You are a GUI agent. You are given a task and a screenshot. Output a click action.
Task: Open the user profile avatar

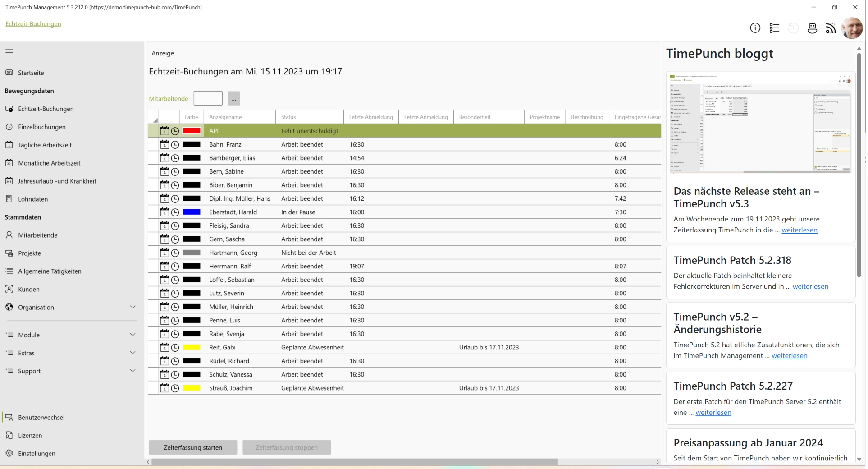[x=852, y=28]
